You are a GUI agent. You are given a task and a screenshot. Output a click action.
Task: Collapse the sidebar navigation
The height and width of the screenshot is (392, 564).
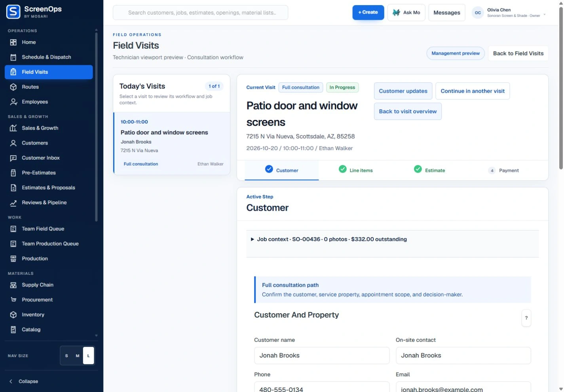tap(24, 381)
